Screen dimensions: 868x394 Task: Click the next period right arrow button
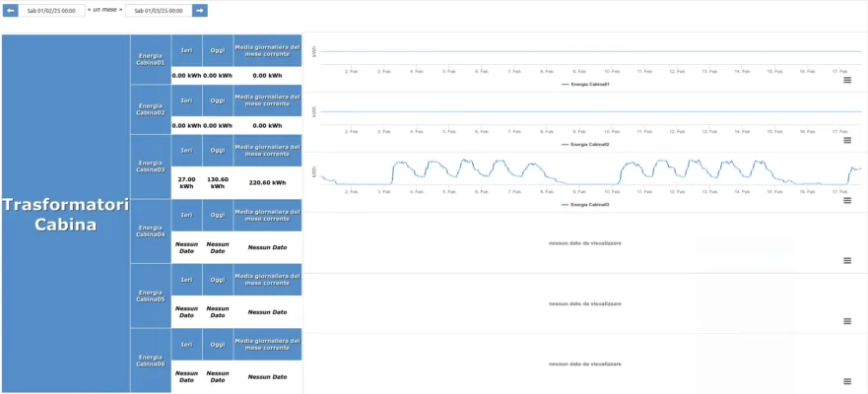point(200,10)
